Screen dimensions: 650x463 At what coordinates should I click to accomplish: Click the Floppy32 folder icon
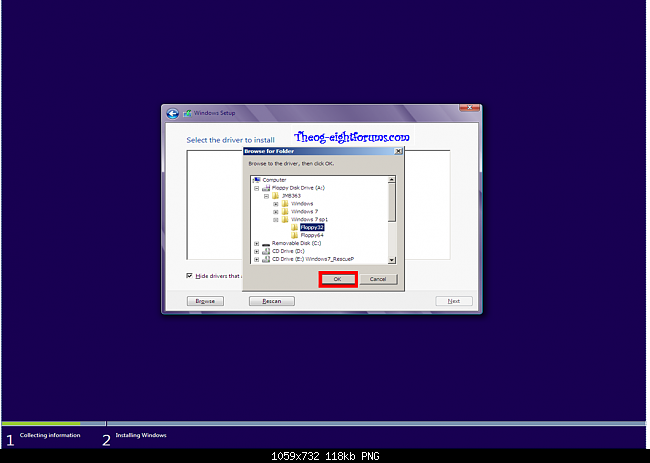(295, 227)
